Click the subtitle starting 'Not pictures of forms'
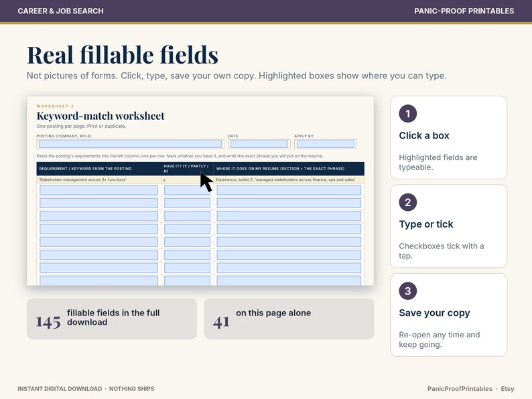 pos(237,76)
